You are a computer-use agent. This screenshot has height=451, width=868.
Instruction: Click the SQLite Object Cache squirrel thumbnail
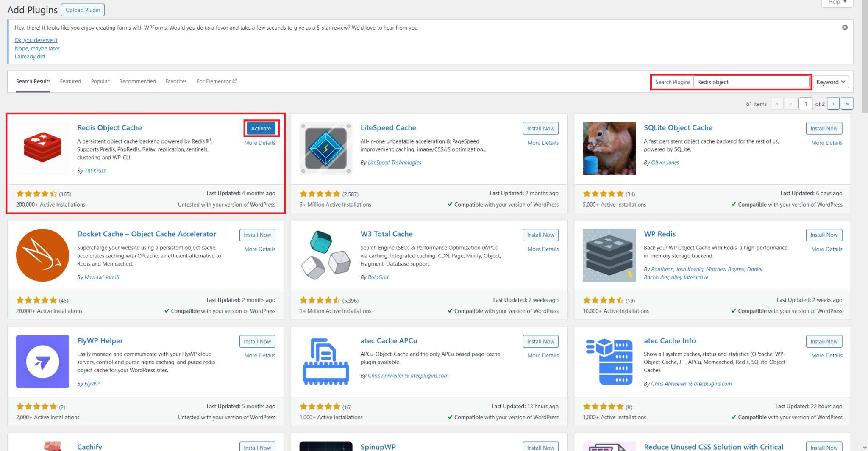[609, 148]
